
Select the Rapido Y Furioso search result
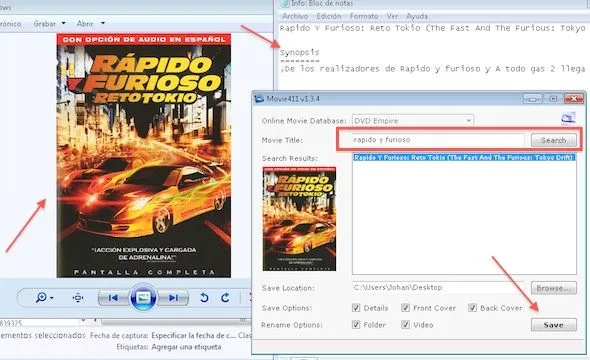point(464,158)
